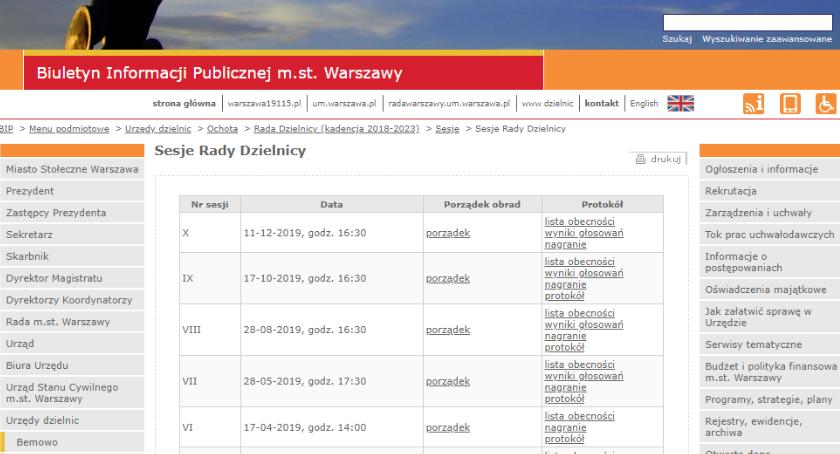
Task: Navigate to Ochota breadcrumb
Action: (x=222, y=129)
